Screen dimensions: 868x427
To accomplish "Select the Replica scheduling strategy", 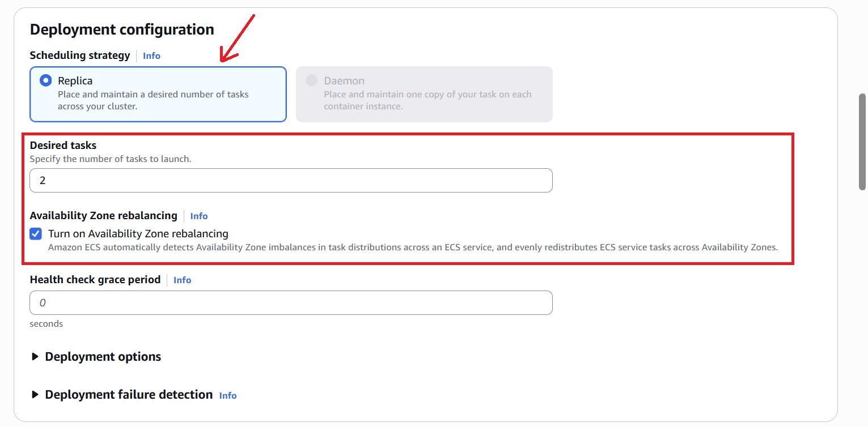I will point(158,93).
